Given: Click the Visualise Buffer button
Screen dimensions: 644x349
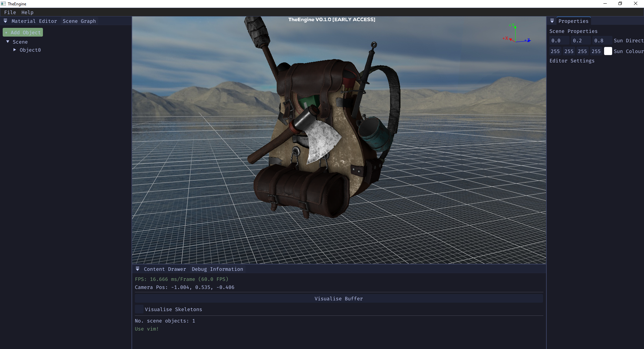Looking at the screenshot, I should (x=339, y=298).
